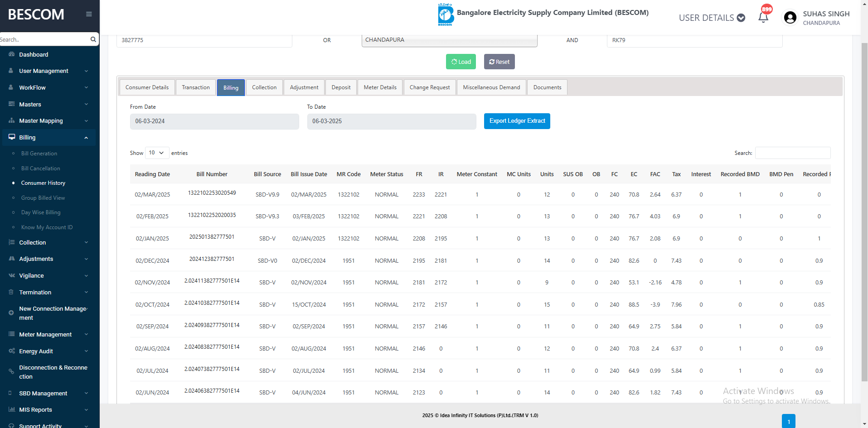
Task: Click the RK79 input field
Action: tap(695, 40)
